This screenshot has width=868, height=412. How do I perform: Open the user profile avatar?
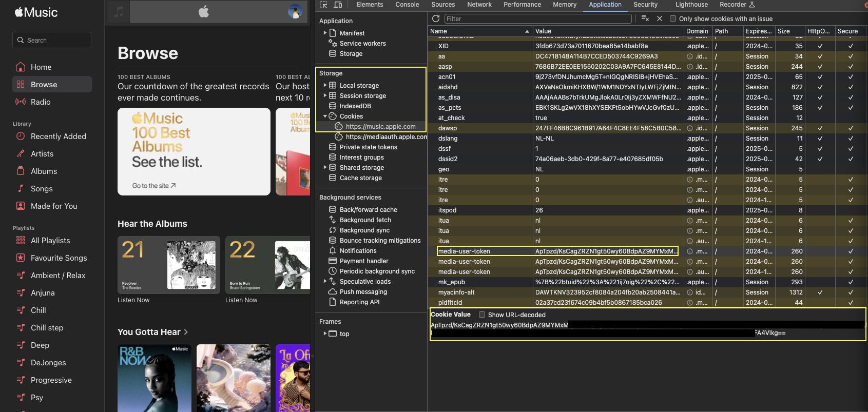pos(295,12)
